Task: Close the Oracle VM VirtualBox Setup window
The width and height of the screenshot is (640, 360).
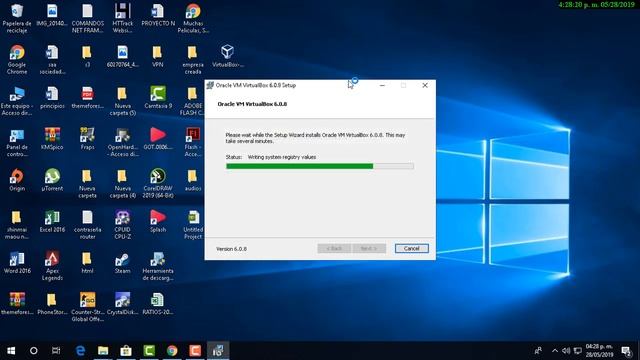Action: (x=425, y=85)
